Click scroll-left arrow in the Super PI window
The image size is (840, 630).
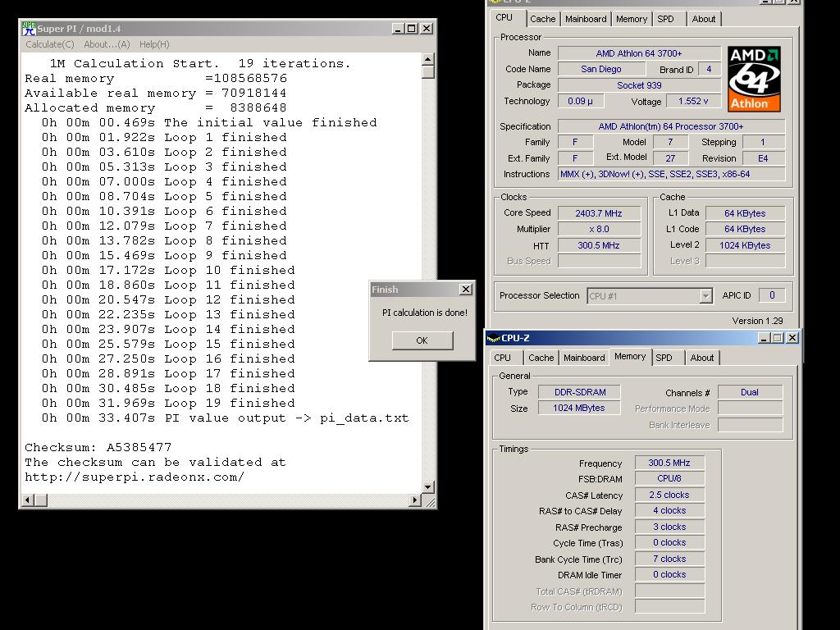point(28,500)
